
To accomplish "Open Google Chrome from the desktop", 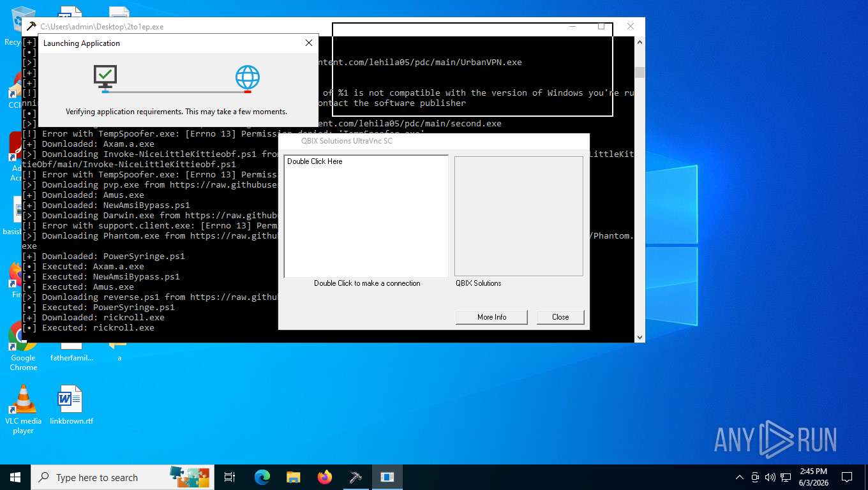I will pos(23,348).
